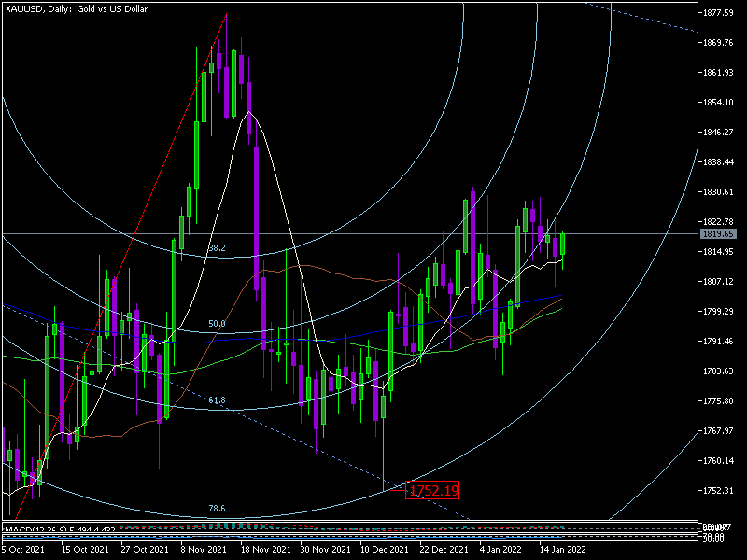
Task: Click the red 1752.19 price label
Action: pyautogui.click(x=432, y=491)
